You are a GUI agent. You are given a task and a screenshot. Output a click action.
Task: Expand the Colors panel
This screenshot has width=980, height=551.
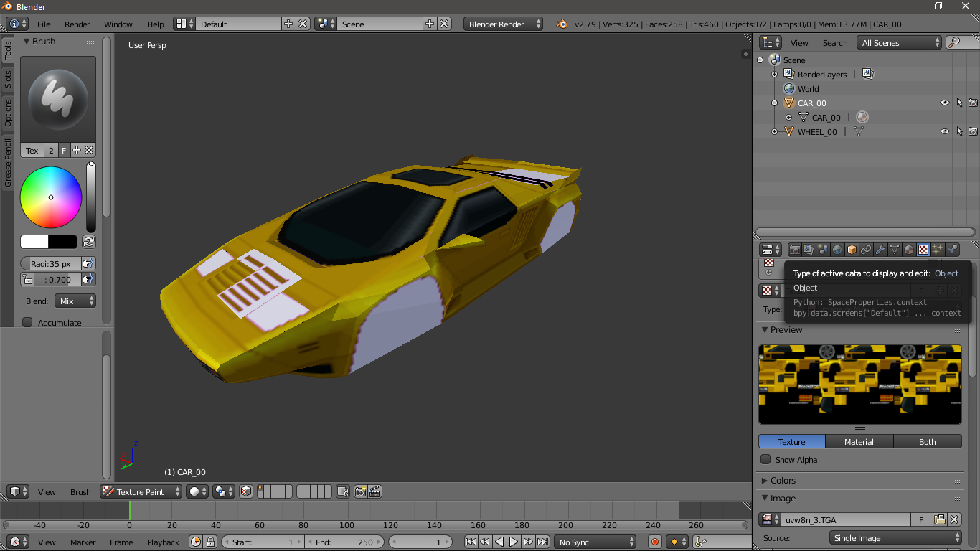783,481
